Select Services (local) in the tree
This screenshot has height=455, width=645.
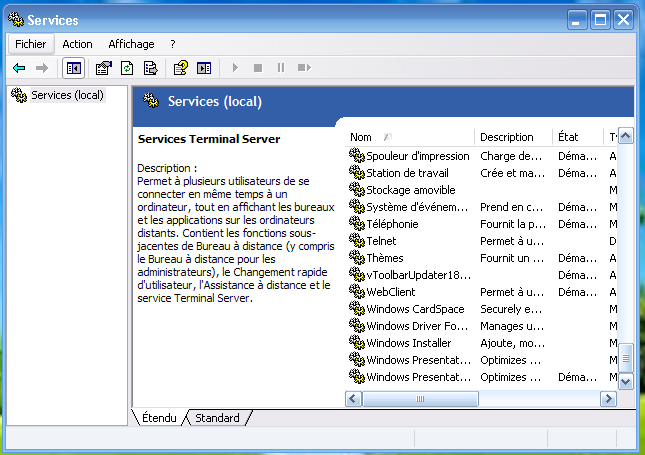click(x=67, y=95)
